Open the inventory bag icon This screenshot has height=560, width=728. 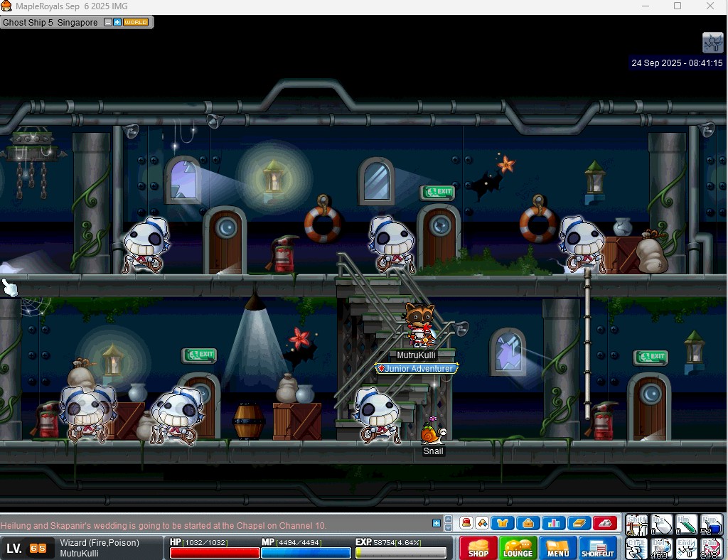pyautogui.click(x=528, y=523)
